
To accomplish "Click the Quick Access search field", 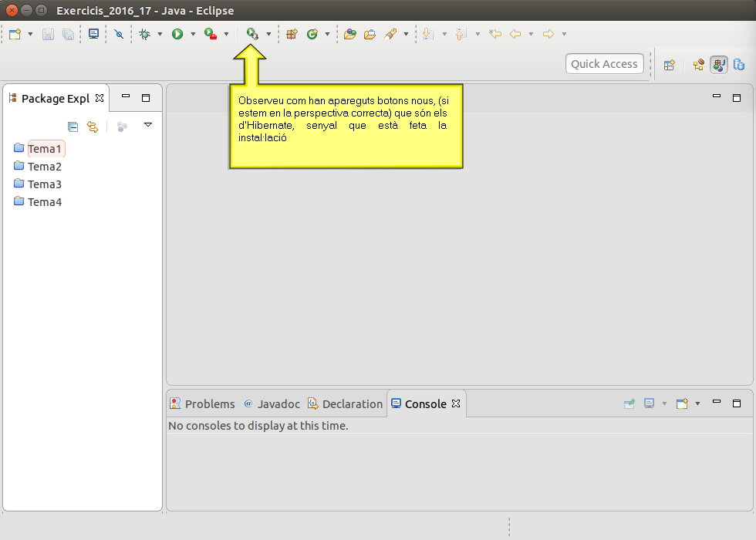I will tap(605, 64).
